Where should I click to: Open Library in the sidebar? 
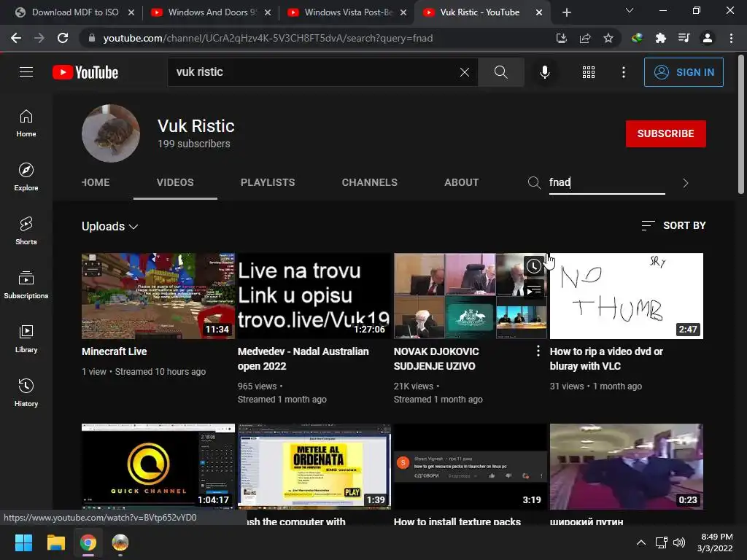pyautogui.click(x=26, y=339)
